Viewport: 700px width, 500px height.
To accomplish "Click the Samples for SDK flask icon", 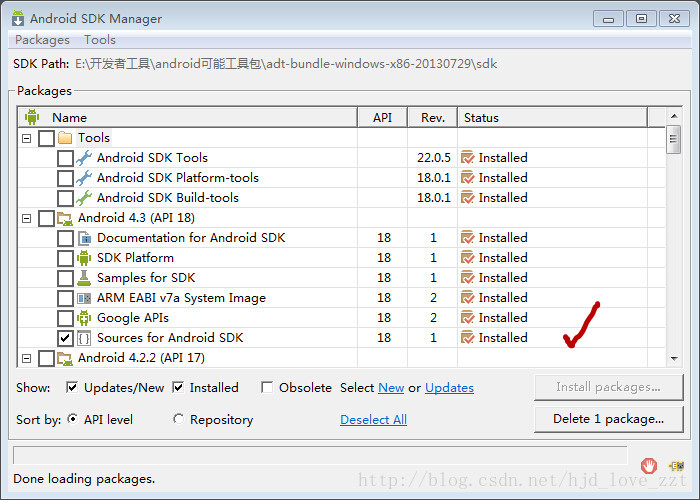I will click(x=84, y=278).
